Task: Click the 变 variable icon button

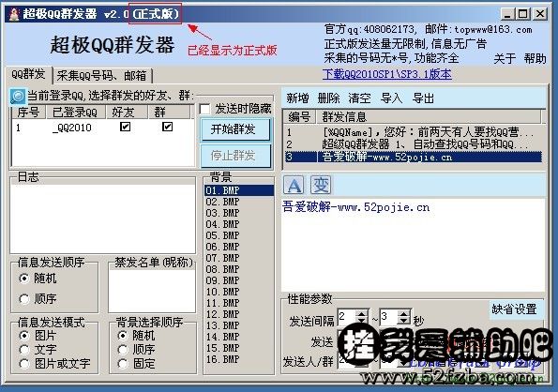Action: [321, 185]
